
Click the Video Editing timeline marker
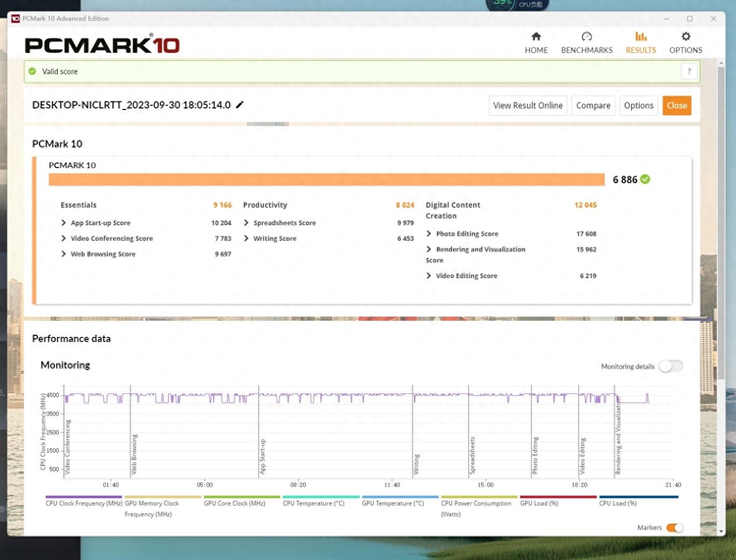582,456
